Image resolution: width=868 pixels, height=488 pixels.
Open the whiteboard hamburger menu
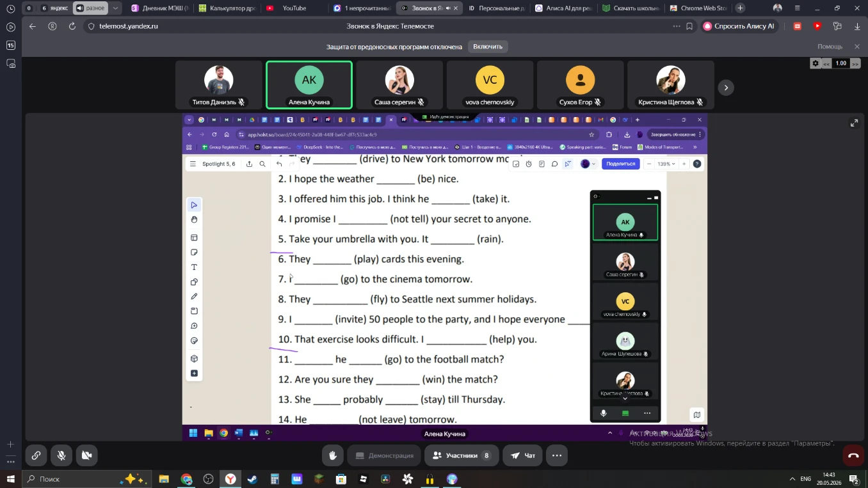[x=193, y=164]
